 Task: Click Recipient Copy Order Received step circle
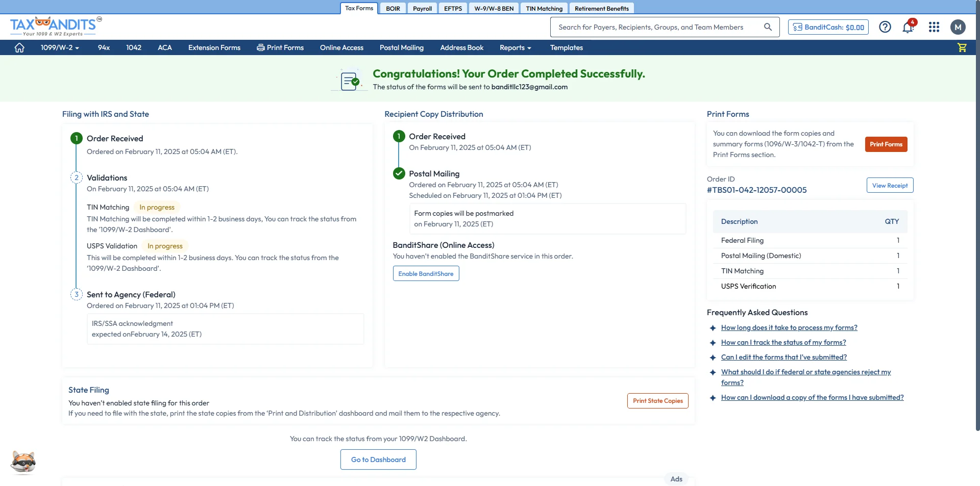(399, 136)
